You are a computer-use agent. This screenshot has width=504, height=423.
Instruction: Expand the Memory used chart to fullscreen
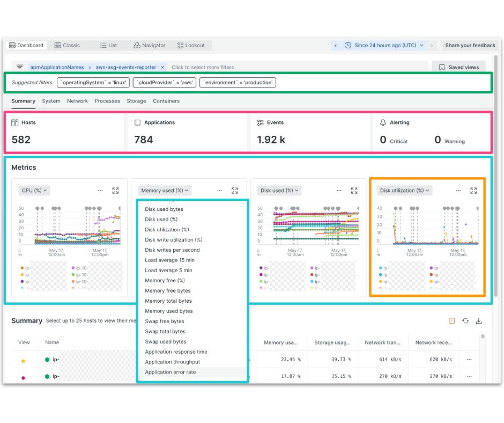point(235,191)
